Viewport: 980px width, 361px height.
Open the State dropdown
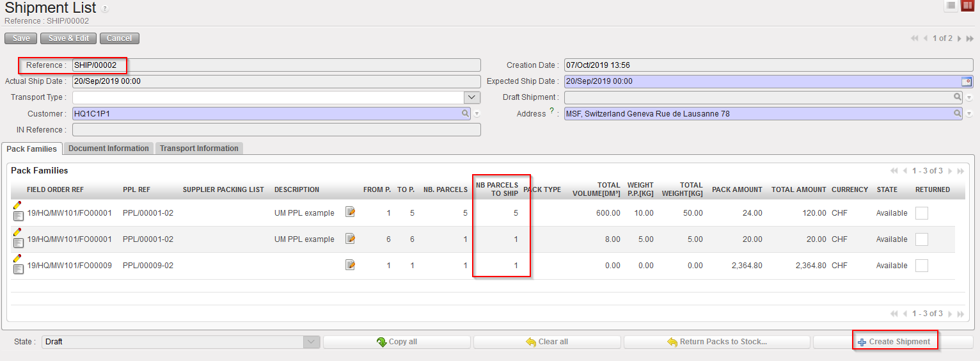[311, 342]
